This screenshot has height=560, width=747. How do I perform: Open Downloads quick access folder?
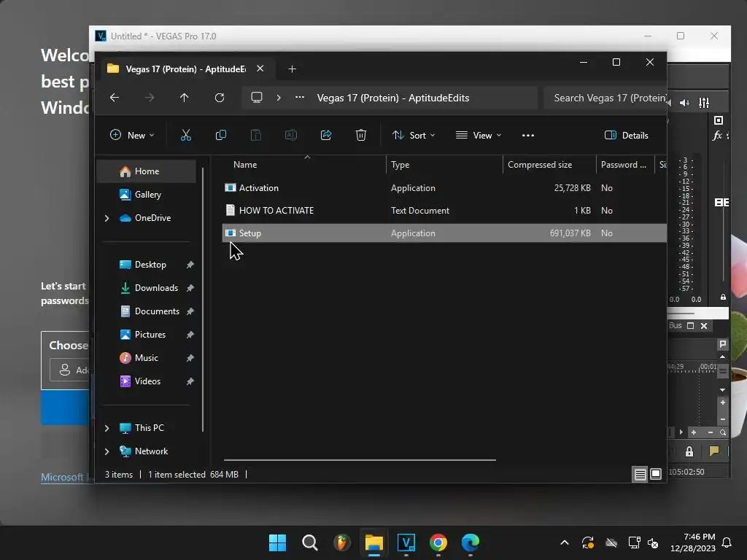coord(156,288)
